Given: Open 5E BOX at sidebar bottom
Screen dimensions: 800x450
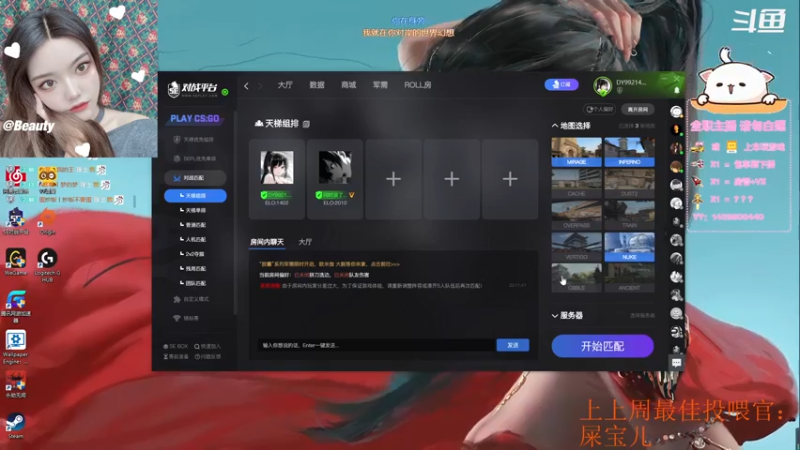Looking at the screenshot, I should click(x=176, y=346).
